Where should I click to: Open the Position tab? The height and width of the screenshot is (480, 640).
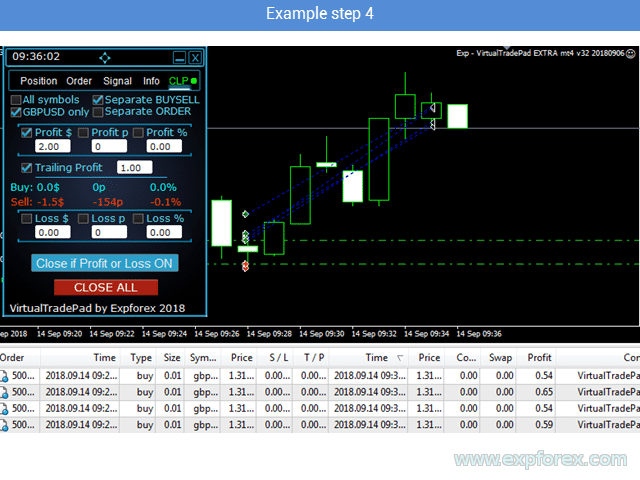point(39,81)
